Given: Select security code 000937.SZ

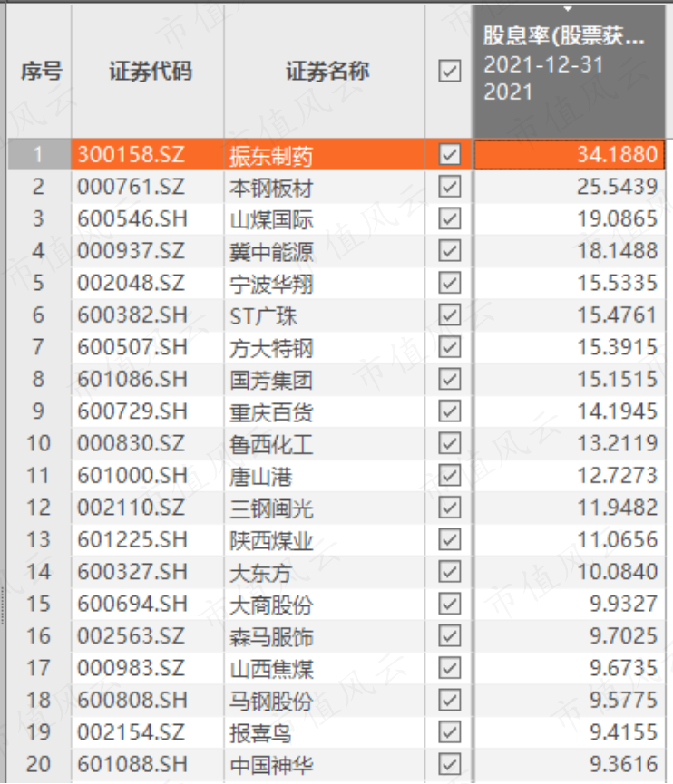Looking at the screenshot, I should pos(132,250).
